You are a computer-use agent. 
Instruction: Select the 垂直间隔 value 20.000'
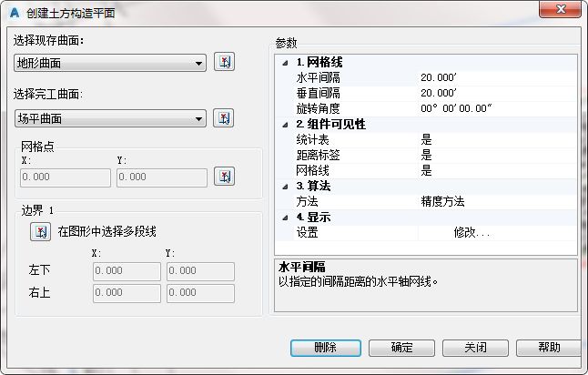439,93
